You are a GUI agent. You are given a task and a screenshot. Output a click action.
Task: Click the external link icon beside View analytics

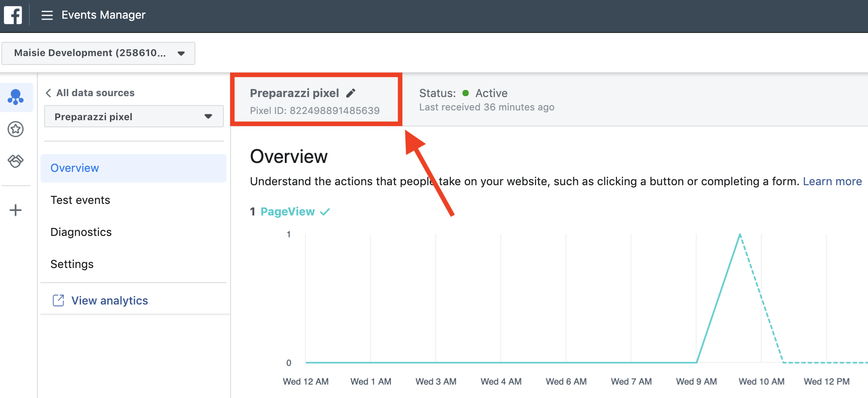[x=58, y=301]
